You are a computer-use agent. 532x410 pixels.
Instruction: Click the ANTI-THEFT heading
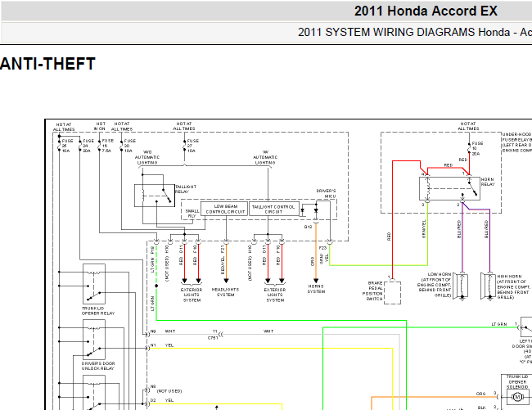47,64
